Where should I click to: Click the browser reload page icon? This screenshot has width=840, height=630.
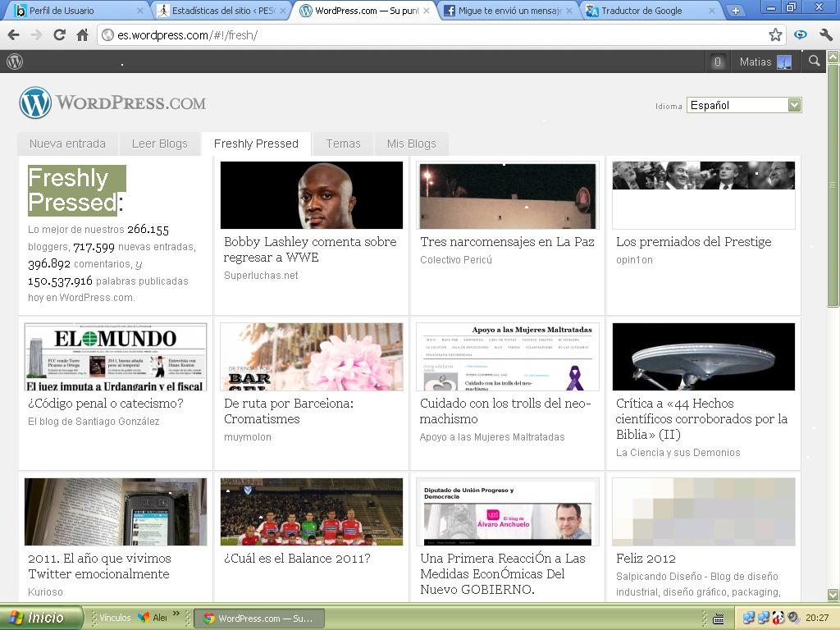tap(59, 35)
